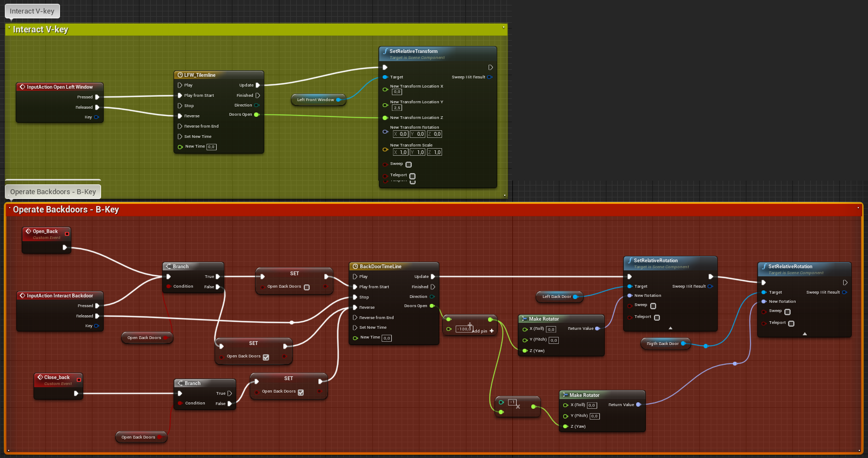This screenshot has width=868, height=458.
Task: Click the Return Value pin of upper Make Rotator
Action: [x=598, y=329]
